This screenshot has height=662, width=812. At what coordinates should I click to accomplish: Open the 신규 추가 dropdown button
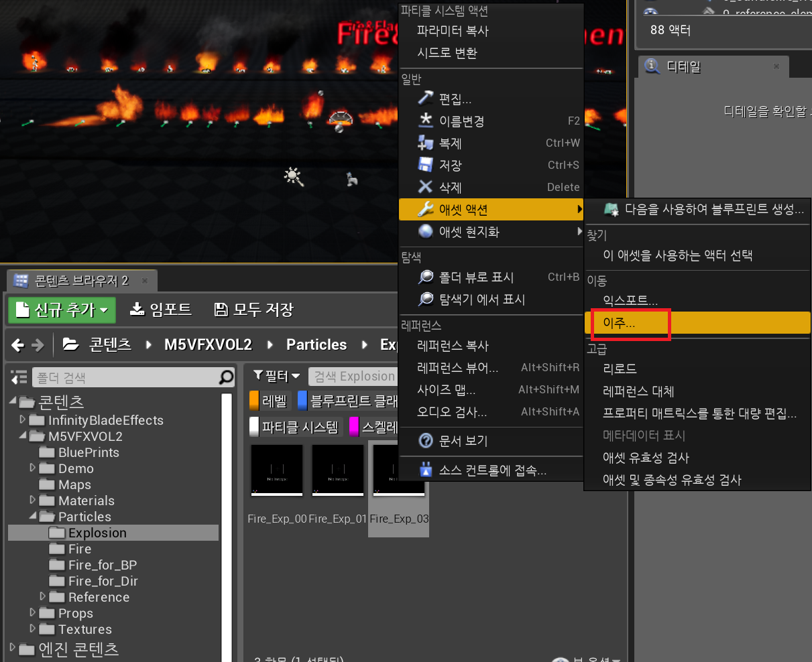62,310
